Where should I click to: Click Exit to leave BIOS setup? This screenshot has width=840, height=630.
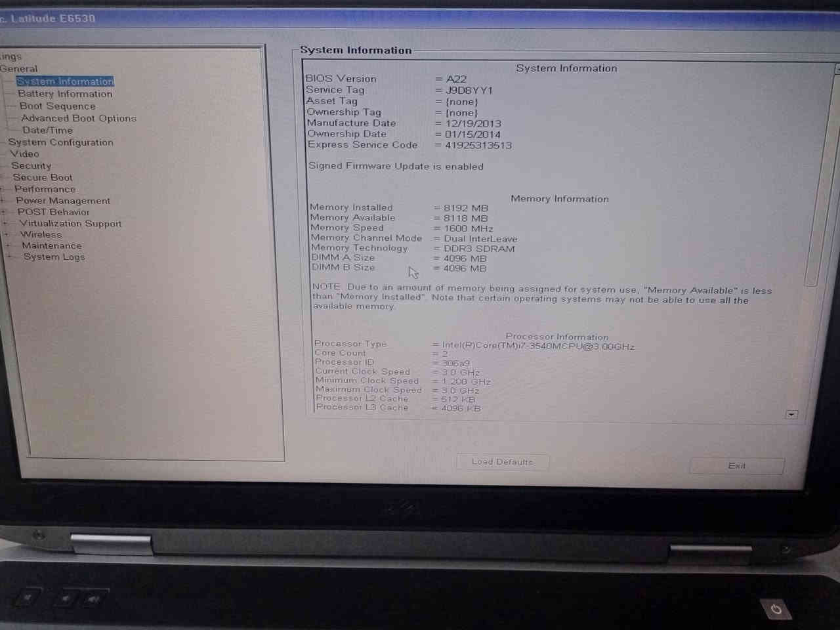[736, 465]
